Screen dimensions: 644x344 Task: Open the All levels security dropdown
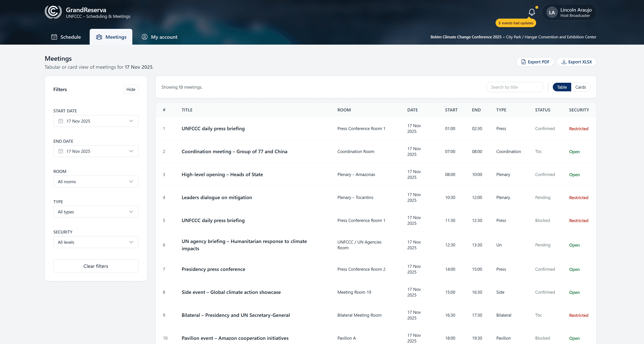click(96, 242)
